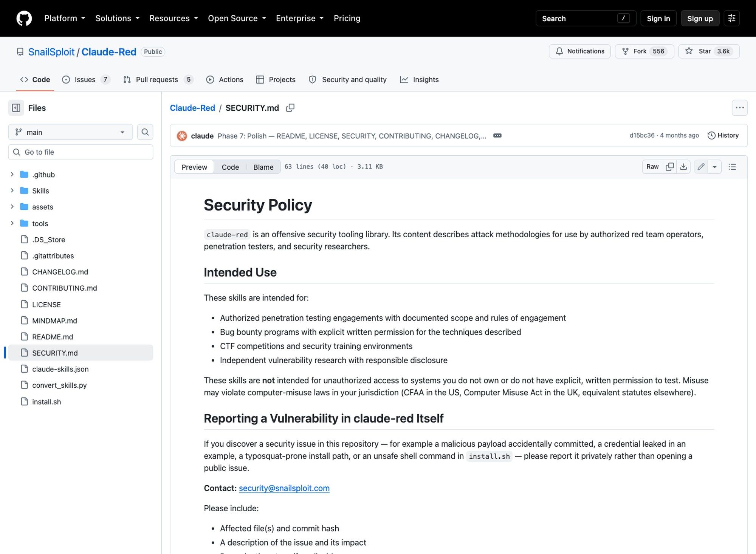756x554 pixels.
Task: Download the raw SECURITY.md file
Action: [x=683, y=167]
